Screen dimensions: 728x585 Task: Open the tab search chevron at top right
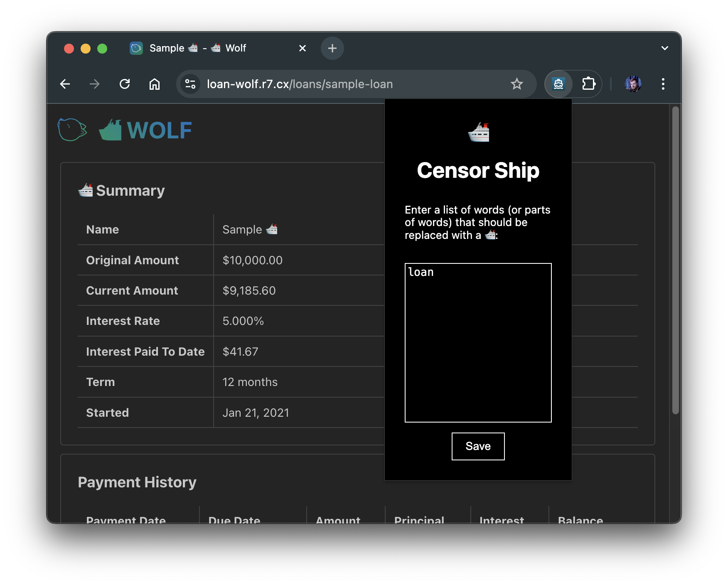tap(664, 48)
